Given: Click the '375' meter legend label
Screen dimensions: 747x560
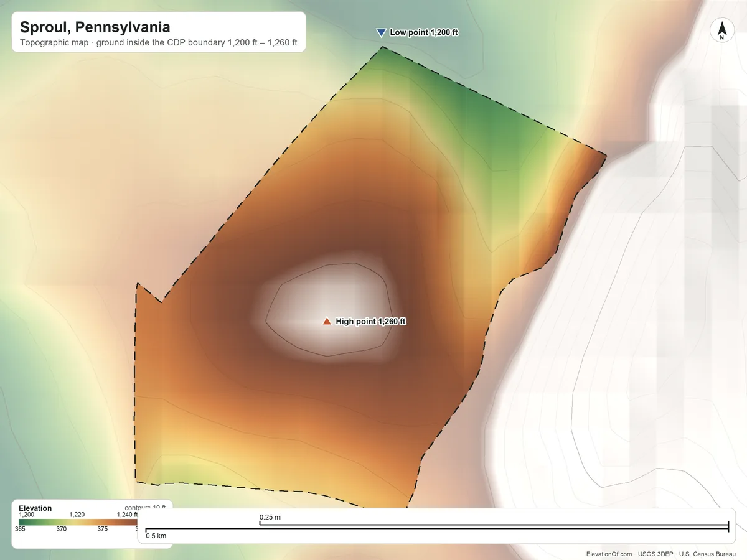Looking at the screenshot, I should pos(103,530).
